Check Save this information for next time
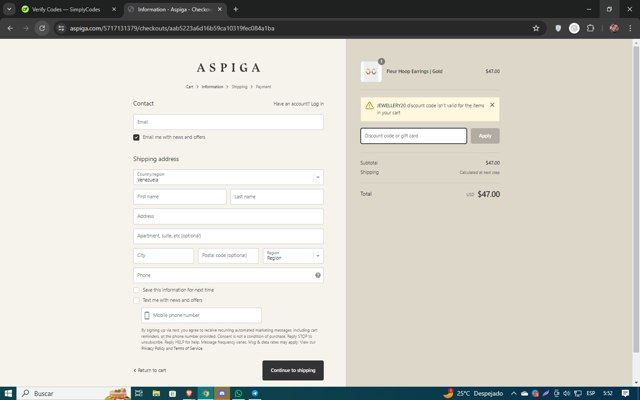Image resolution: width=640 pixels, height=400 pixels. point(136,290)
